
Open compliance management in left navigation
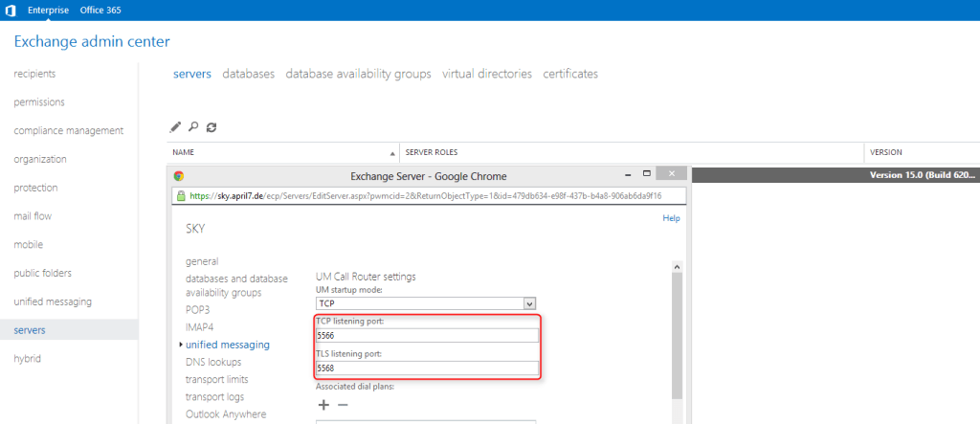(x=68, y=131)
